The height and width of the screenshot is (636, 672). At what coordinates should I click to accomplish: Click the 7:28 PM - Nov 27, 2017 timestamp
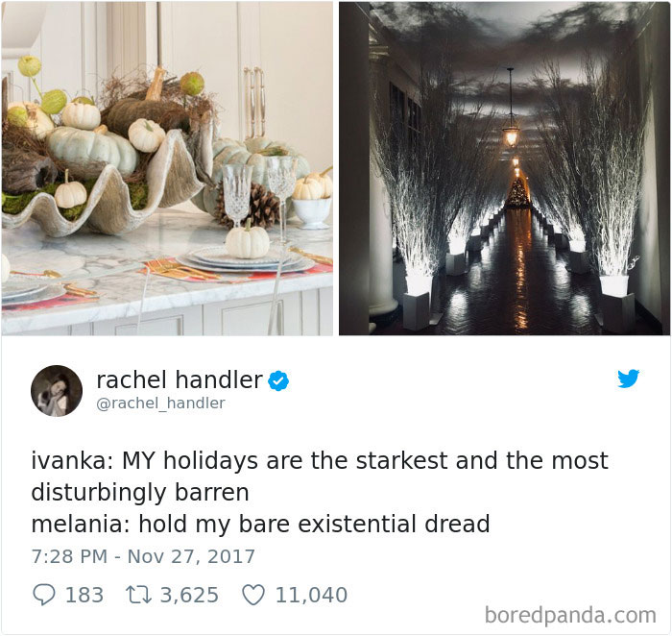coord(143,556)
